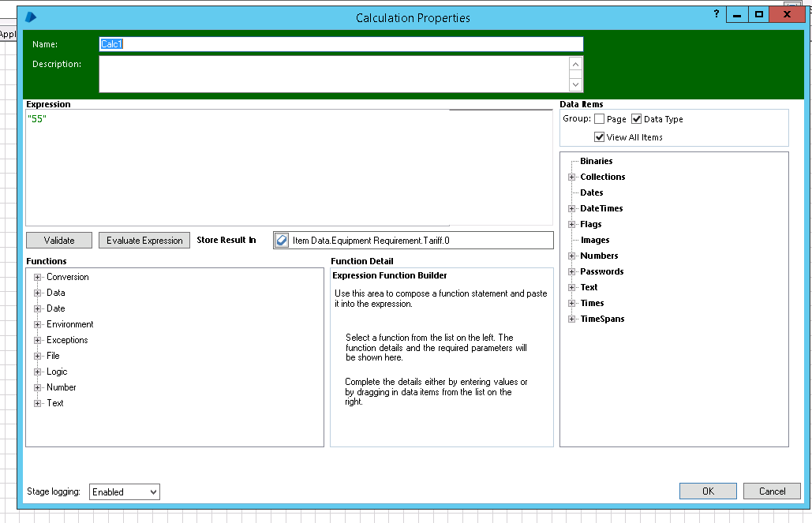Expand the Data functions node
This screenshot has width=812, height=523.
tap(37, 293)
